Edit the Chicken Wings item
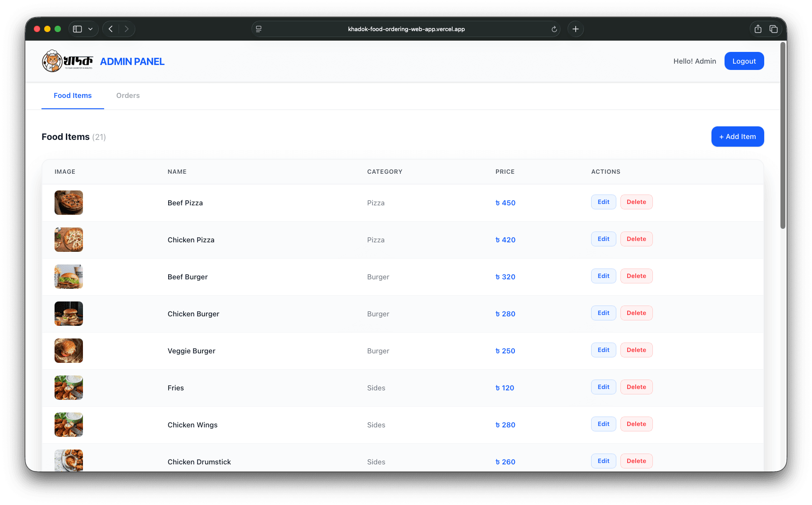Image resolution: width=812 pixels, height=505 pixels. point(603,424)
